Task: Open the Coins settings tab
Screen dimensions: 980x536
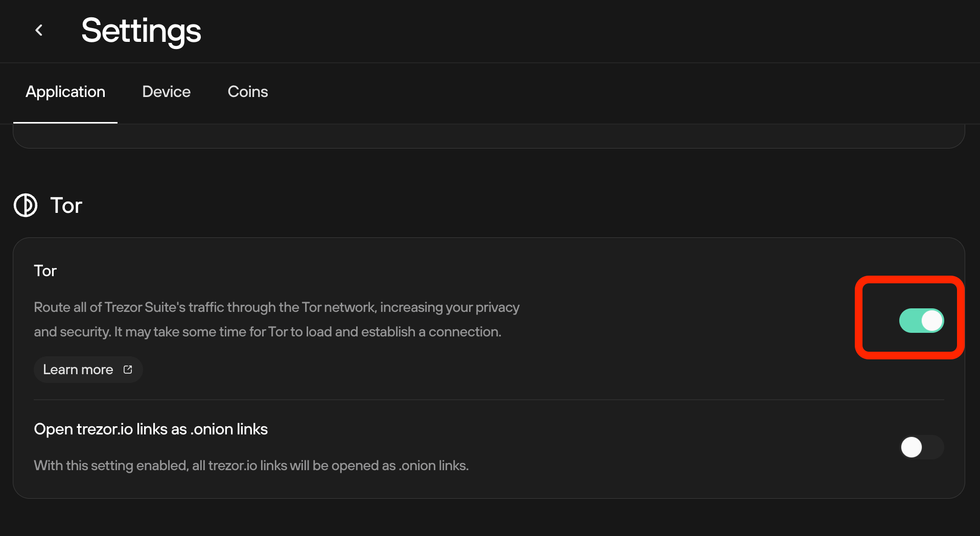Action: pyautogui.click(x=247, y=92)
